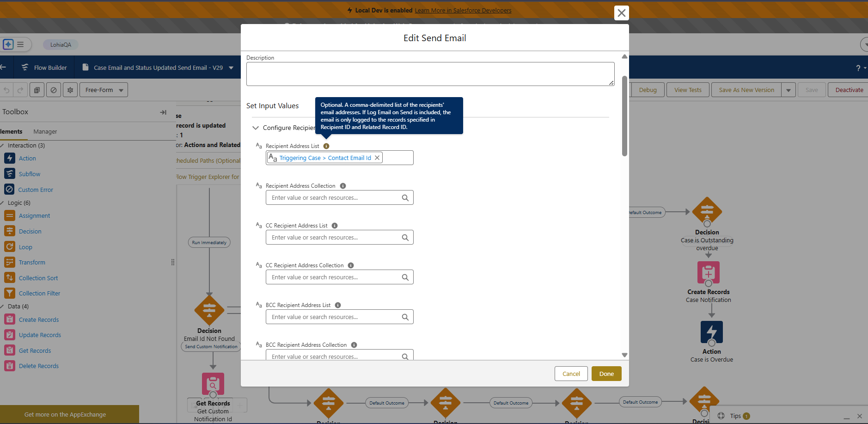
Task: Click the View Tests button
Action: [x=688, y=90]
